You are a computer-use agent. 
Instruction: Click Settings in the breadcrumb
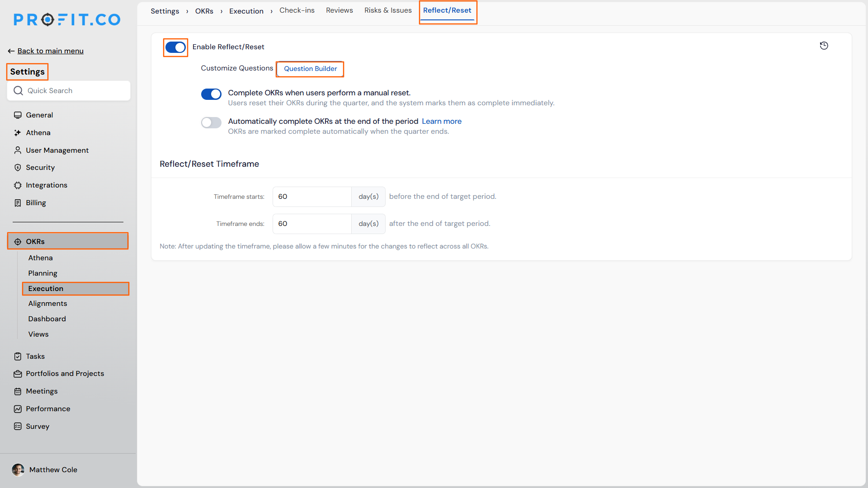tap(165, 11)
